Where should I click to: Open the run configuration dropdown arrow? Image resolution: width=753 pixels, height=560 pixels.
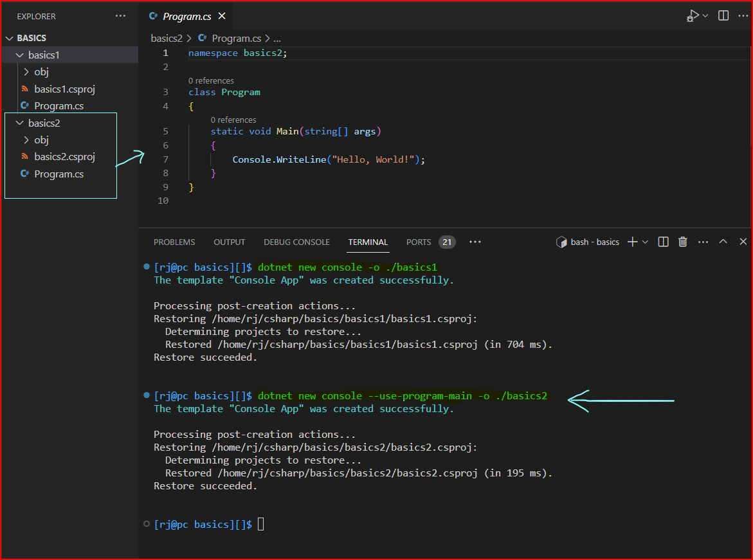[x=704, y=15]
